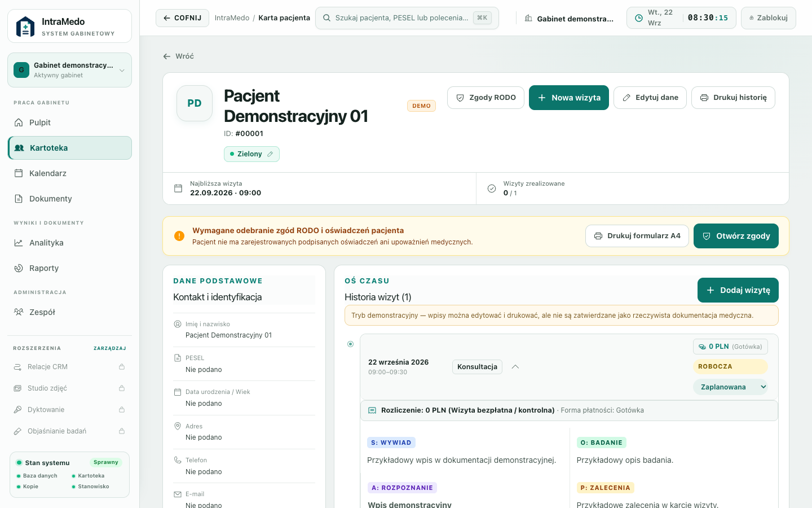Click the IntraMedo breadcrumb link

[232, 18]
